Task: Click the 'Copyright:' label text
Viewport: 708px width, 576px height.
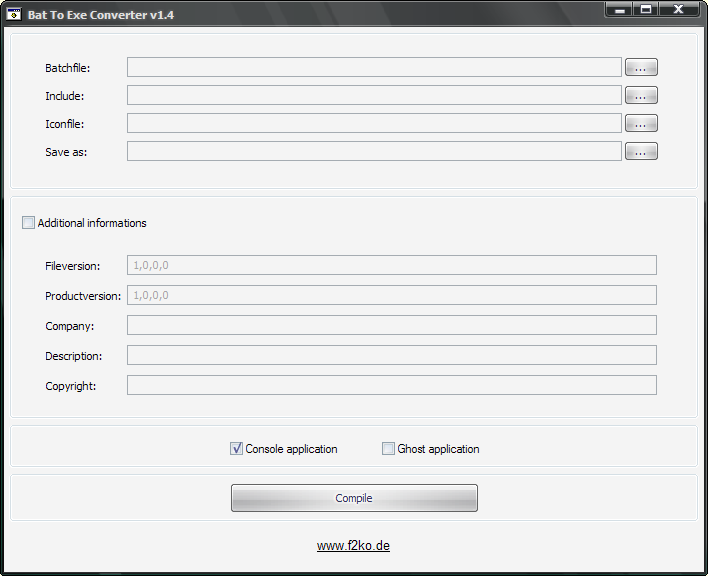Action: point(71,386)
